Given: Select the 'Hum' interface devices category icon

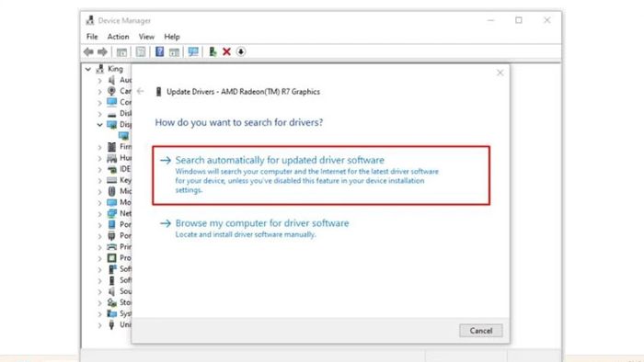Looking at the screenshot, I should coord(111,157).
